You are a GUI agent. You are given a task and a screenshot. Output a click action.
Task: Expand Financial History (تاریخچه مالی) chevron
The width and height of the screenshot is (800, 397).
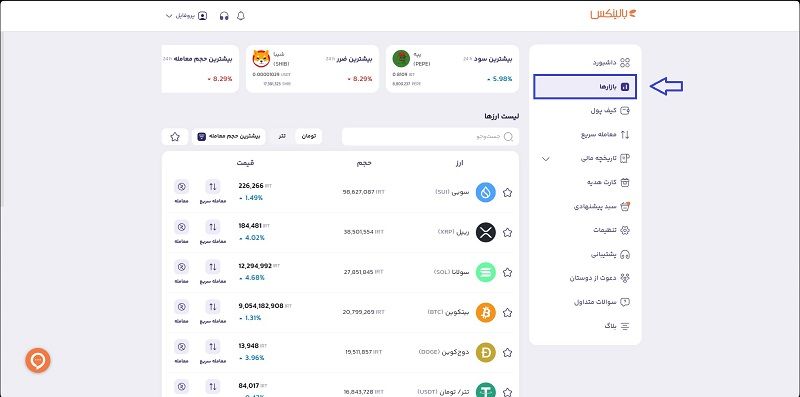point(545,159)
